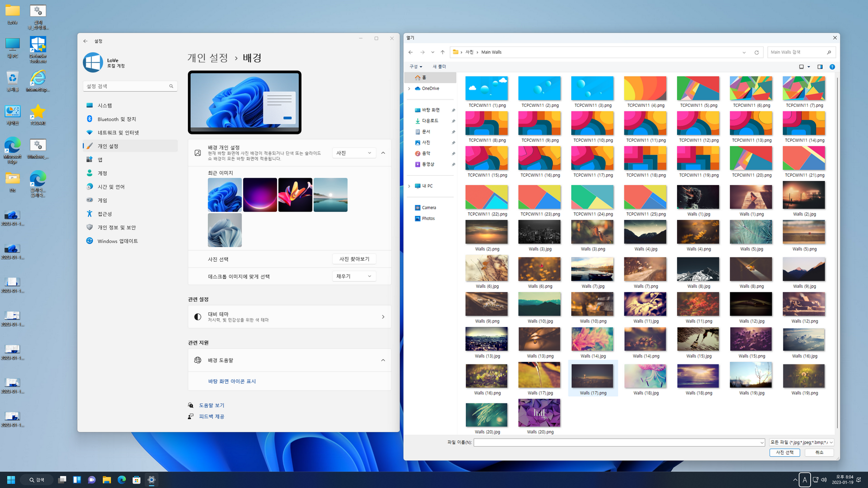Screen dimensions: 868x488
Task: Choose the blue bloom recent image
Action: click(225, 194)
